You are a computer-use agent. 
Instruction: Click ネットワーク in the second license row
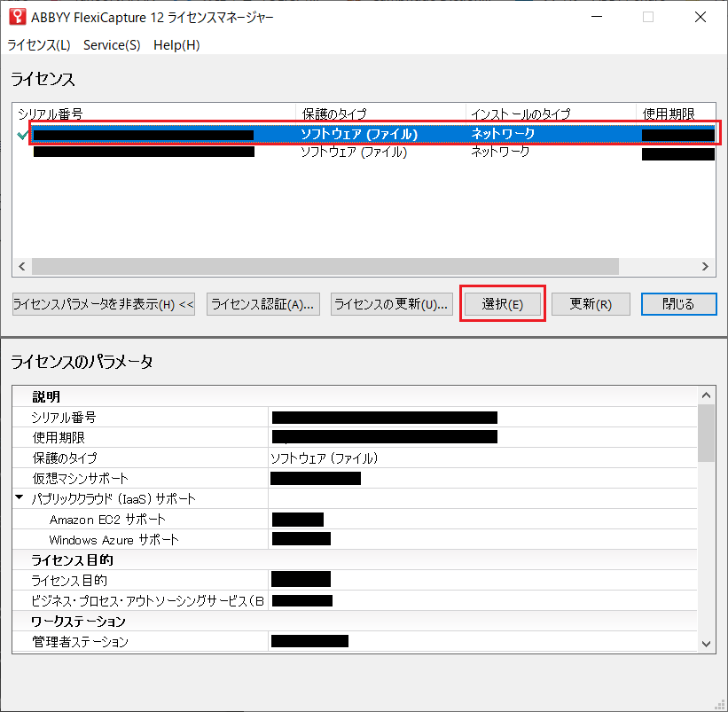click(x=500, y=152)
